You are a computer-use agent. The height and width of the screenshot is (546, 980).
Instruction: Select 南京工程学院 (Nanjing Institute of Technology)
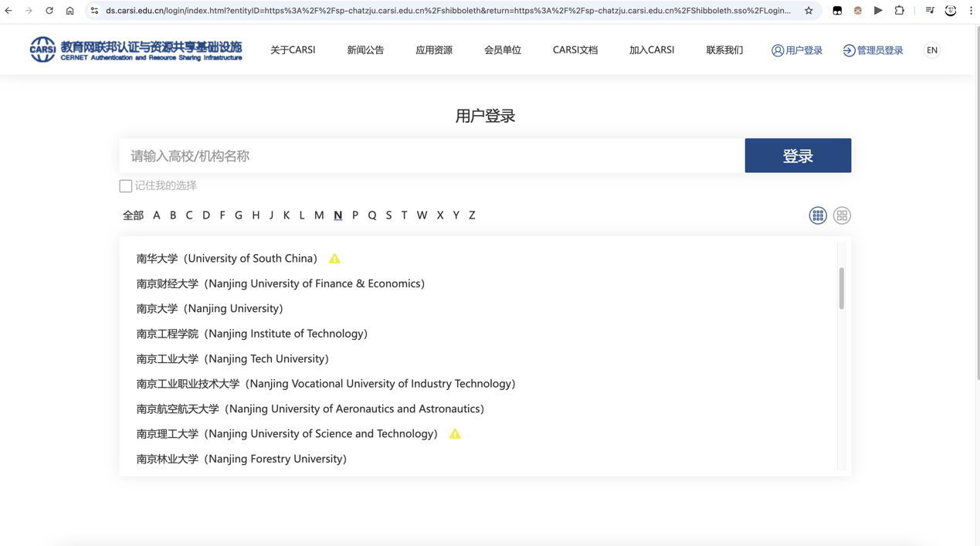point(252,334)
